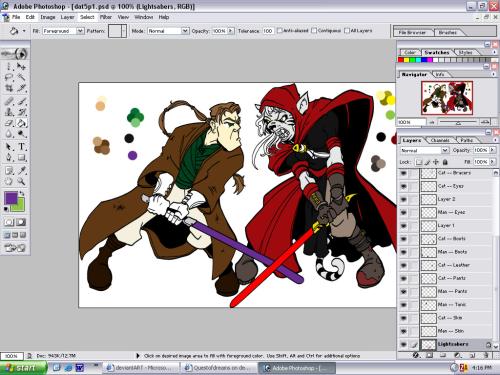Viewport: 500px width, 375px height.
Task: Hide the Layer 2 layer
Action: coord(404,199)
